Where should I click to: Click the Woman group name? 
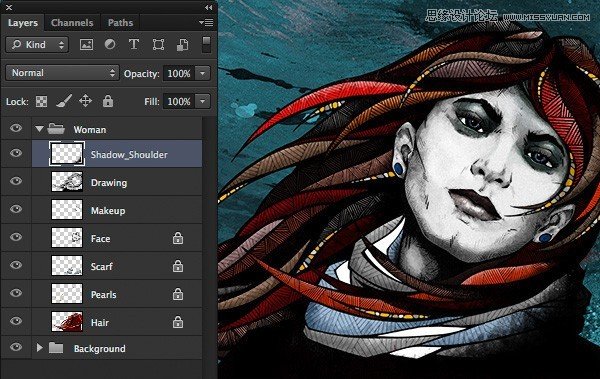(90, 130)
